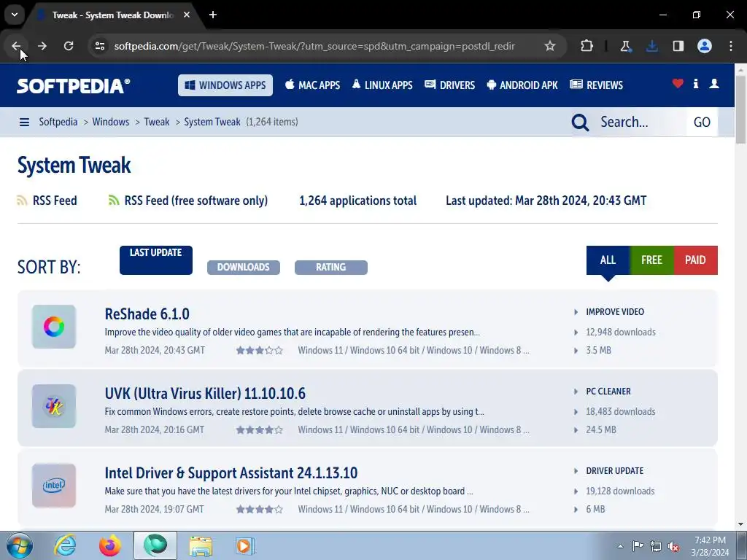Launch Firefox from the taskbar
Image resolution: width=747 pixels, height=560 pixels.
click(110, 545)
